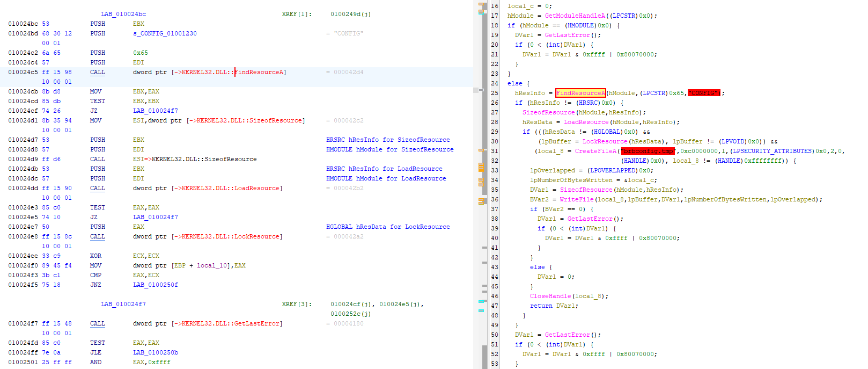
Task: Select CreateFileA call in decompiler
Action: (x=595, y=151)
